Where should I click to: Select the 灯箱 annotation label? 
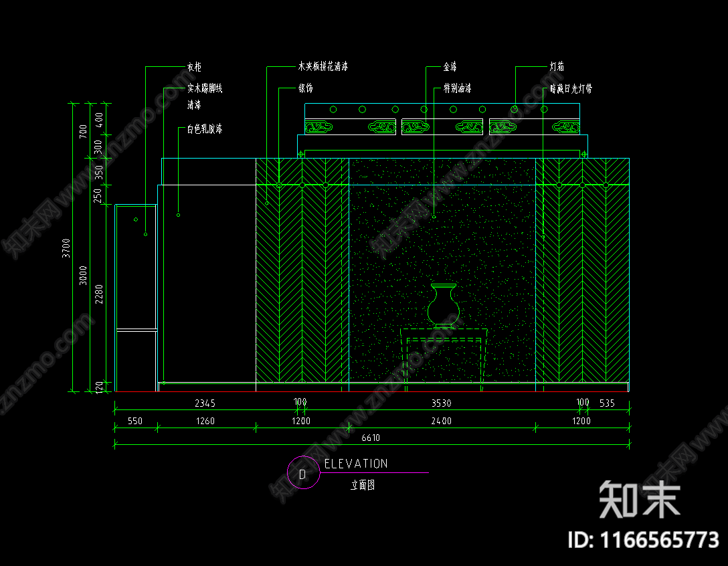pyautogui.click(x=557, y=66)
